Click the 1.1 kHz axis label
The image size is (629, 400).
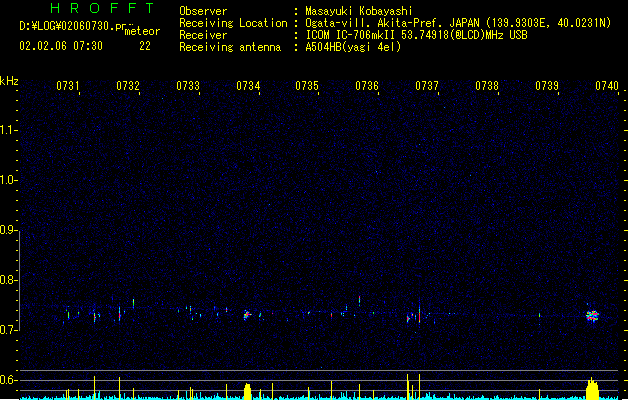8,130
